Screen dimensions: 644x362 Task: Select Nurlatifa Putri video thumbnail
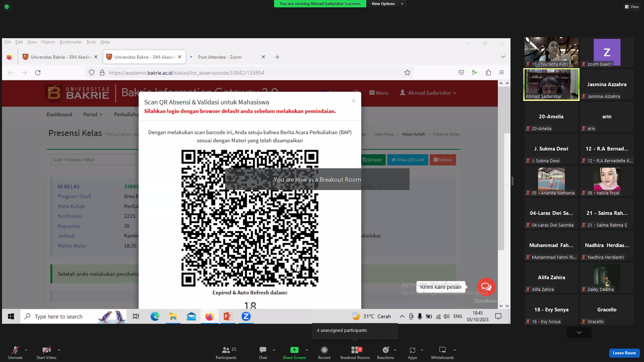551,52
